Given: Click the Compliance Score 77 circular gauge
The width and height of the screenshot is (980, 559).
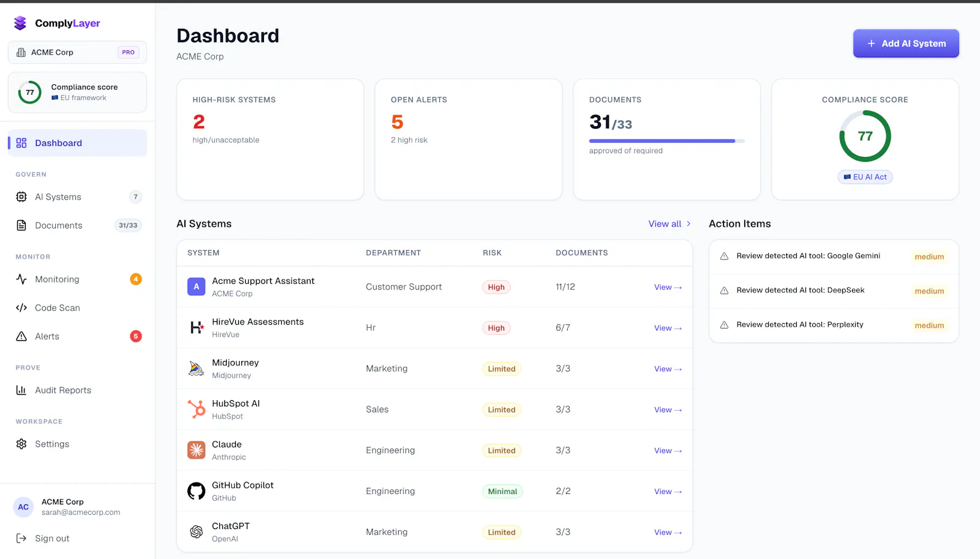Looking at the screenshot, I should pos(865,136).
